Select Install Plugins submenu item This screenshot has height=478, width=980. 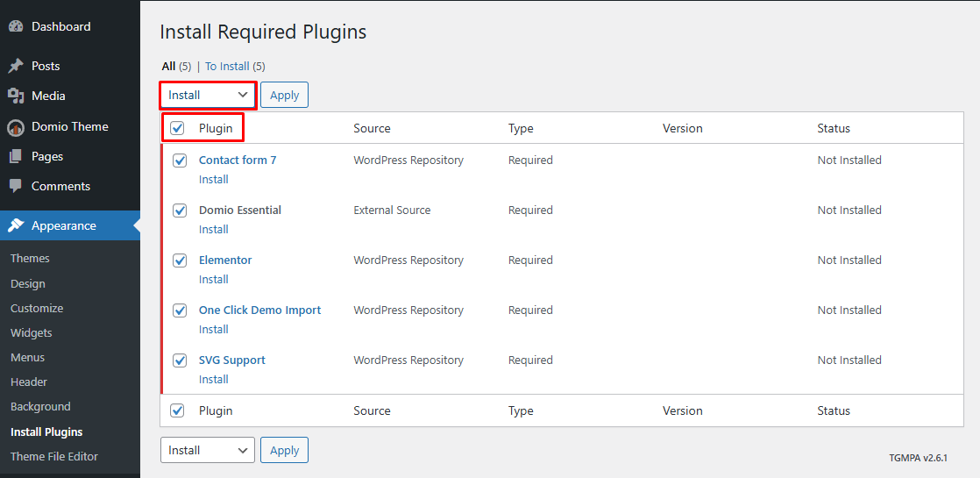point(46,432)
